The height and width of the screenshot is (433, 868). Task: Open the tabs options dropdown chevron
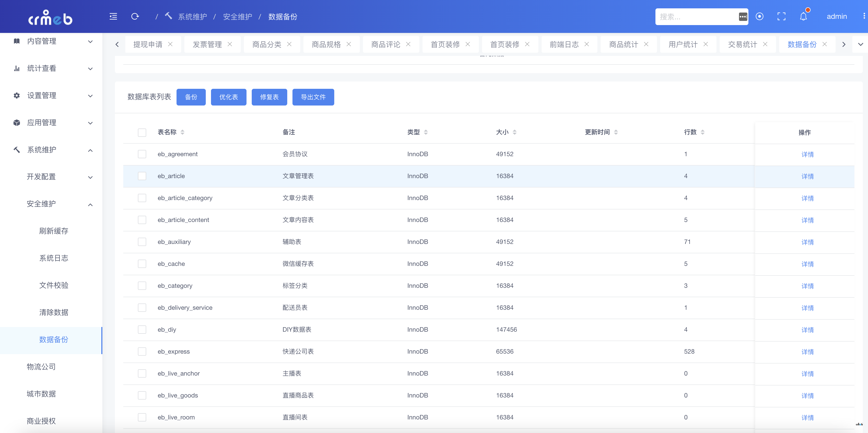tap(860, 44)
